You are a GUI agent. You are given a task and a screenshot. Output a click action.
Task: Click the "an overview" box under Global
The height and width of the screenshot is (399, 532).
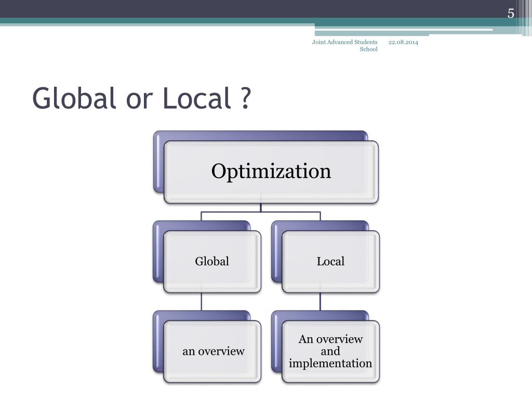pos(212,352)
